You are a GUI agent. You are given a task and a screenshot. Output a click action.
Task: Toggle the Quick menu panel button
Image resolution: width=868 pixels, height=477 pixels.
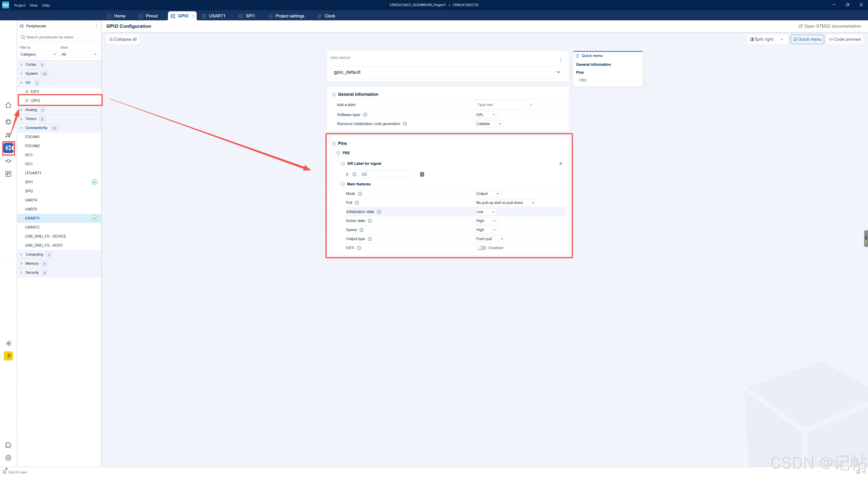(807, 39)
